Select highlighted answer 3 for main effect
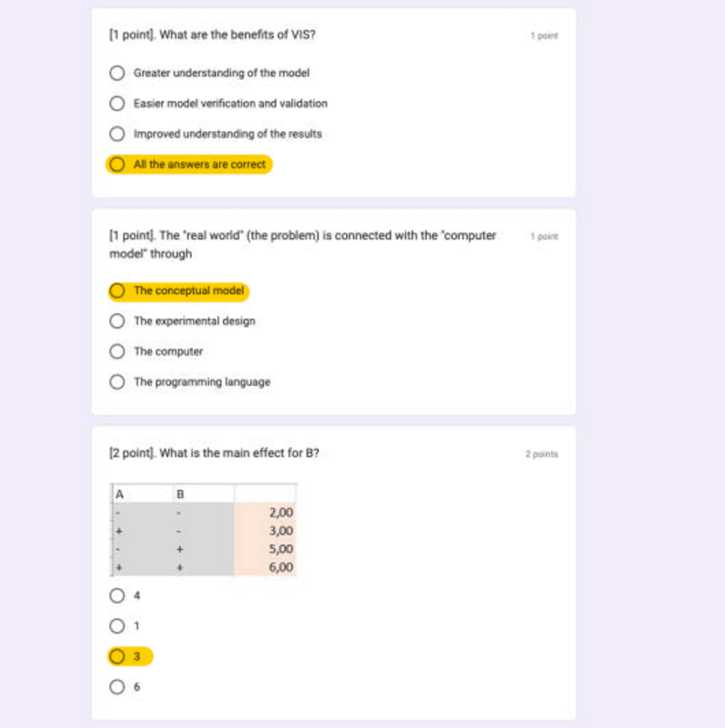Image resolution: width=725 pixels, height=728 pixels. pos(118,657)
